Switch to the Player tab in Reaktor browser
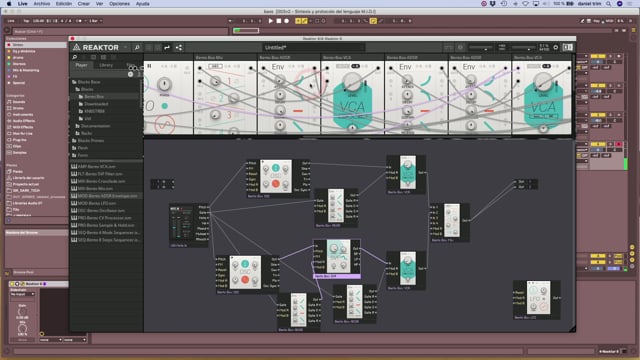Screen dimensions: 640x360 [x=81, y=65]
